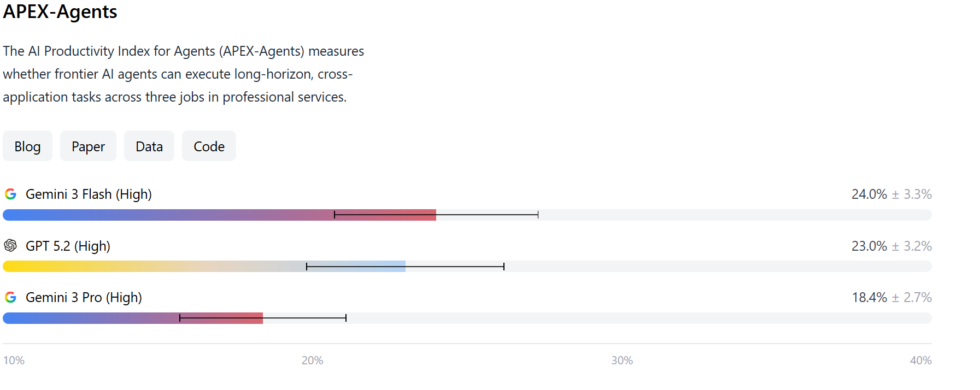Click the Gemini 3 Pro (High) model name
This screenshot has height=390, width=980.
[x=84, y=298]
